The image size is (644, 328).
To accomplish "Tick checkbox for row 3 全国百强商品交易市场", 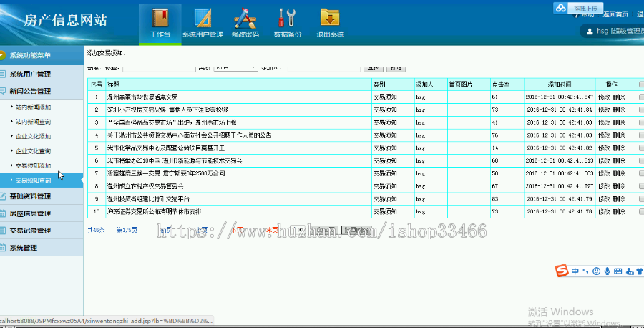I will (641, 122).
